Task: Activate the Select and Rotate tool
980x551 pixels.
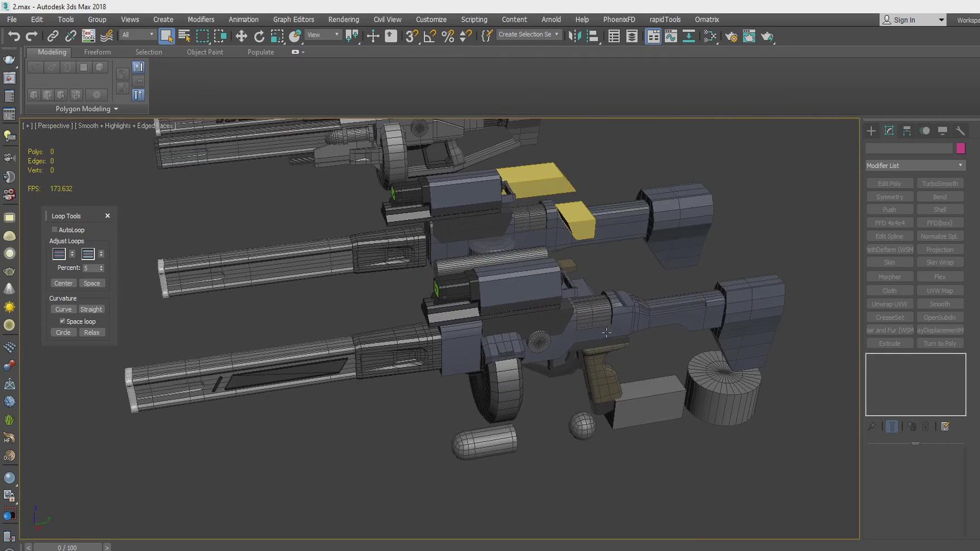Action: tap(259, 36)
